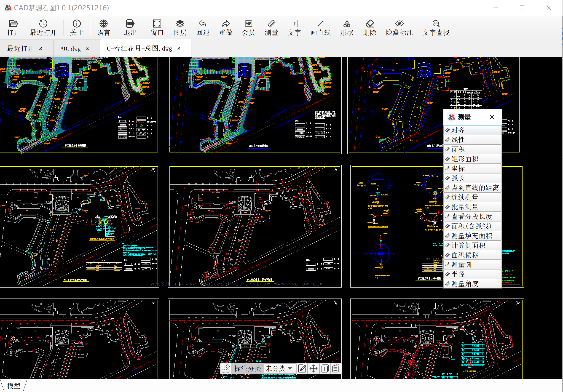Open the 文字查找 text search tool
Image resolution: width=563 pixels, height=392 pixels.
click(x=436, y=27)
